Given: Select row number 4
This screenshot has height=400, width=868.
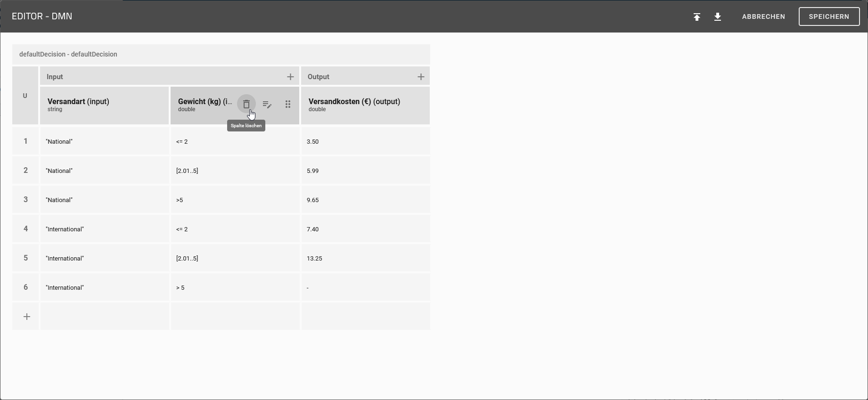Looking at the screenshot, I should tap(25, 229).
